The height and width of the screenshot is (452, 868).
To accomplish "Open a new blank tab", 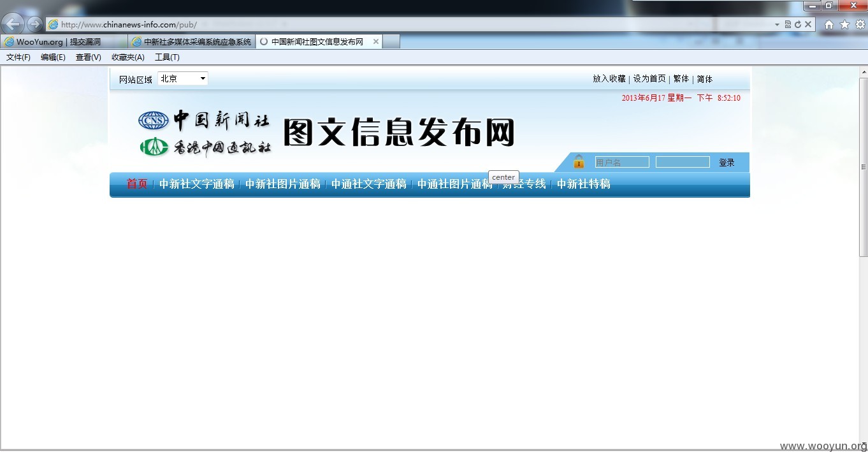I will (391, 41).
